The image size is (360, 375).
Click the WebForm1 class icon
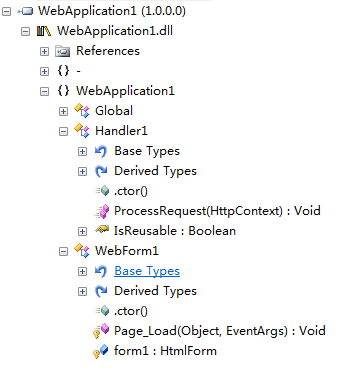pos(82,251)
